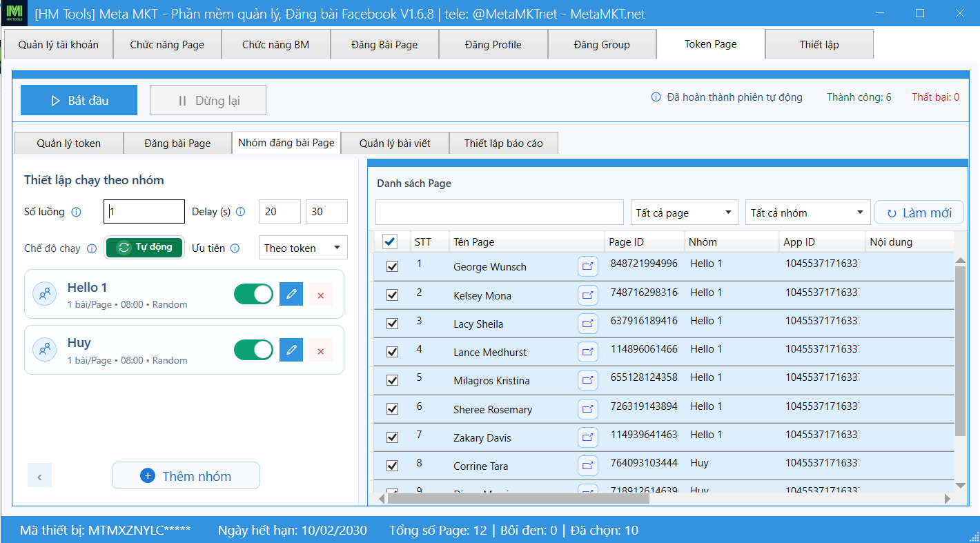
Task: Disable the Huy group toggle
Action: 253,350
